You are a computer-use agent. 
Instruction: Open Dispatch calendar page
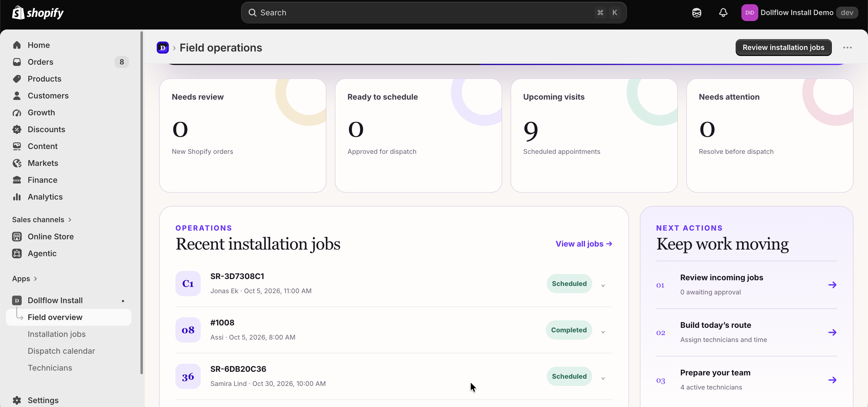69,351
